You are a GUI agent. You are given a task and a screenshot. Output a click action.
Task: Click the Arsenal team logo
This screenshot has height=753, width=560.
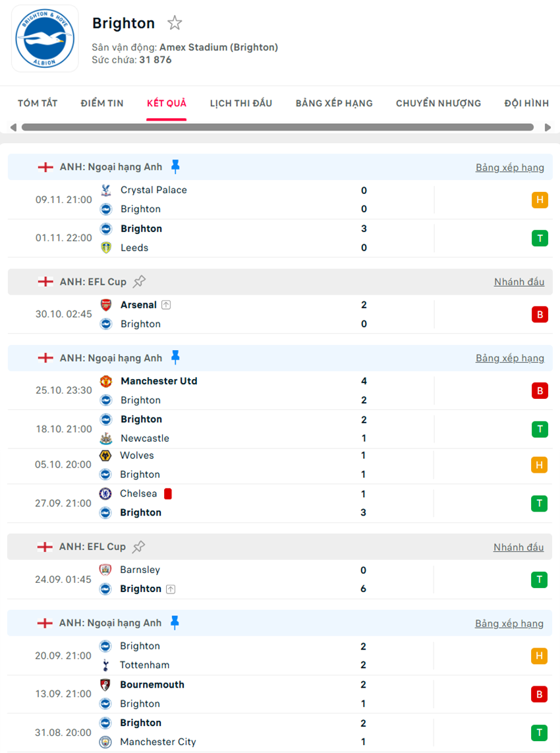click(x=107, y=305)
